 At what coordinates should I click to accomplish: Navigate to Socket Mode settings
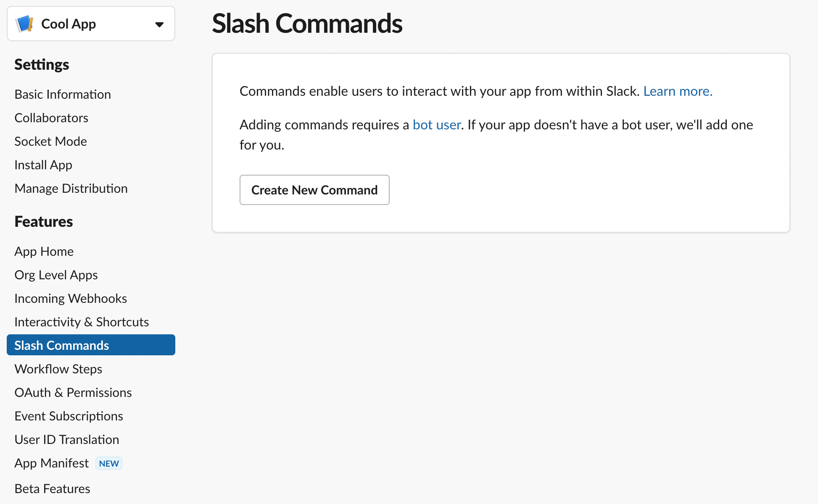[x=50, y=141]
